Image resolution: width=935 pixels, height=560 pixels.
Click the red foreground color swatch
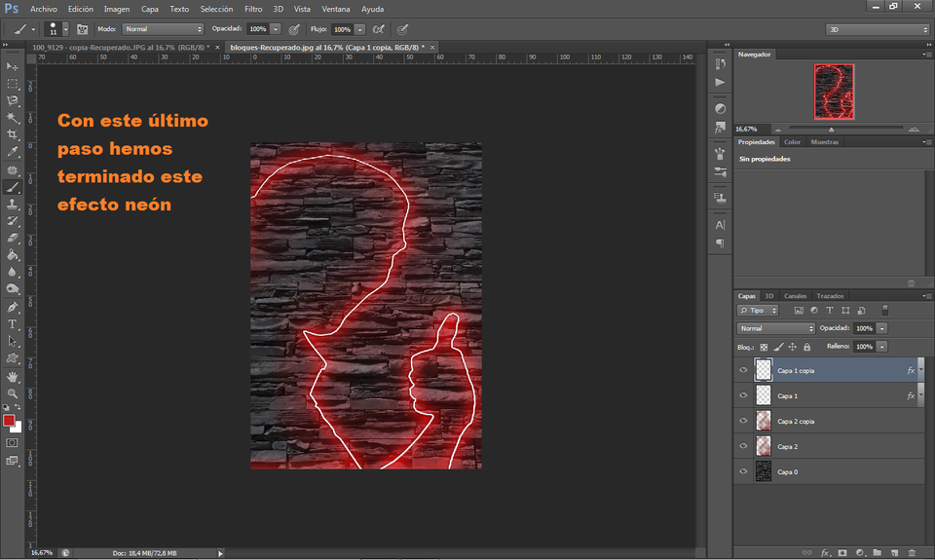click(10, 421)
